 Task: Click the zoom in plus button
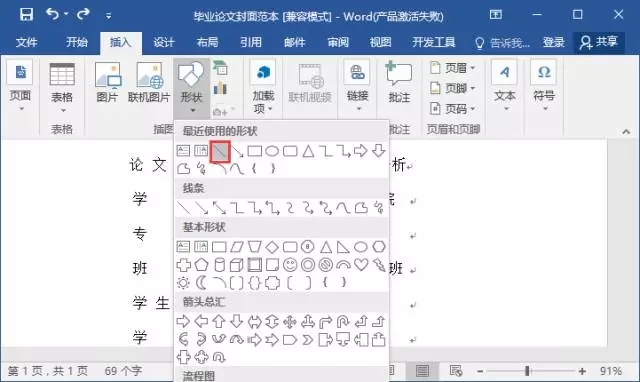coord(582,371)
